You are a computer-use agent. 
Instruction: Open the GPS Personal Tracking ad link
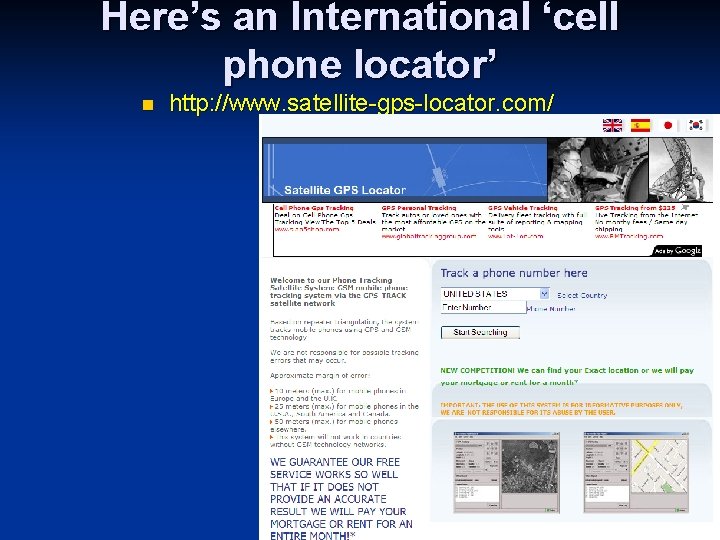click(x=419, y=208)
